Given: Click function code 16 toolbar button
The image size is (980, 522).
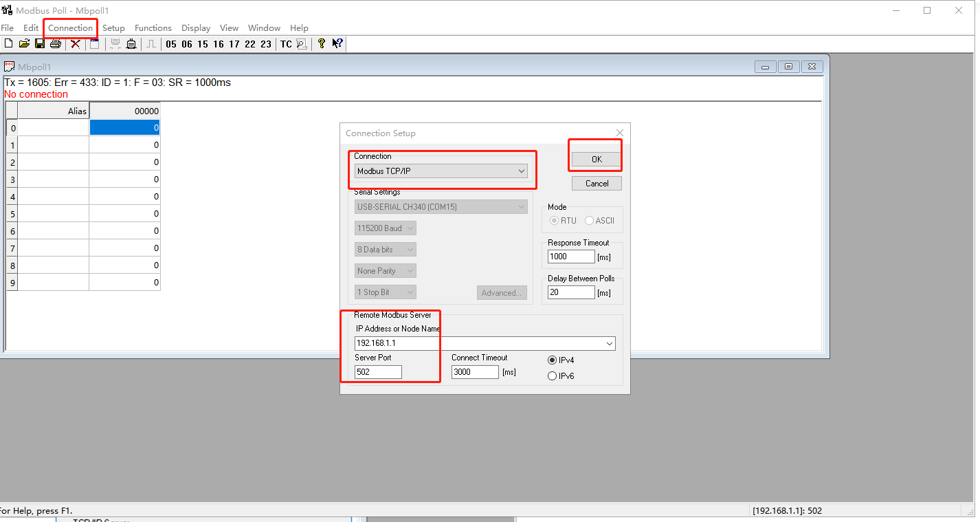Looking at the screenshot, I should coord(219,44).
